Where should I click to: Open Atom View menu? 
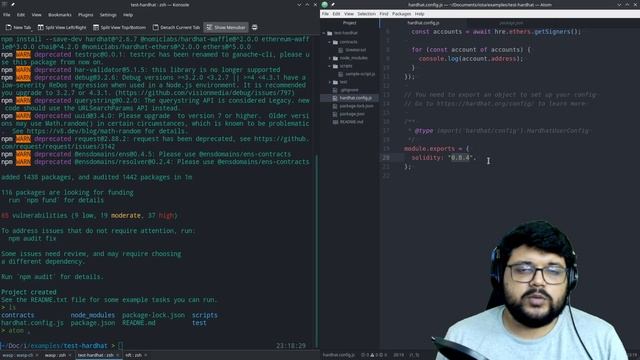[x=349, y=14]
